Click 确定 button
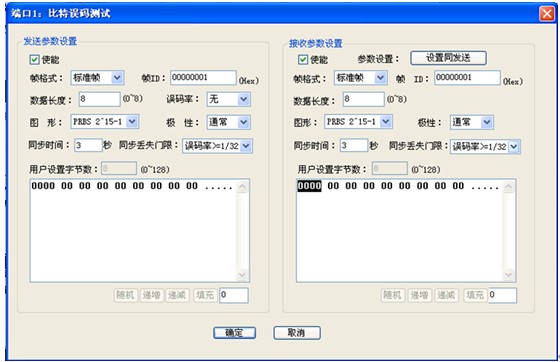This screenshot has width=560, height=362. click(234, 333)
